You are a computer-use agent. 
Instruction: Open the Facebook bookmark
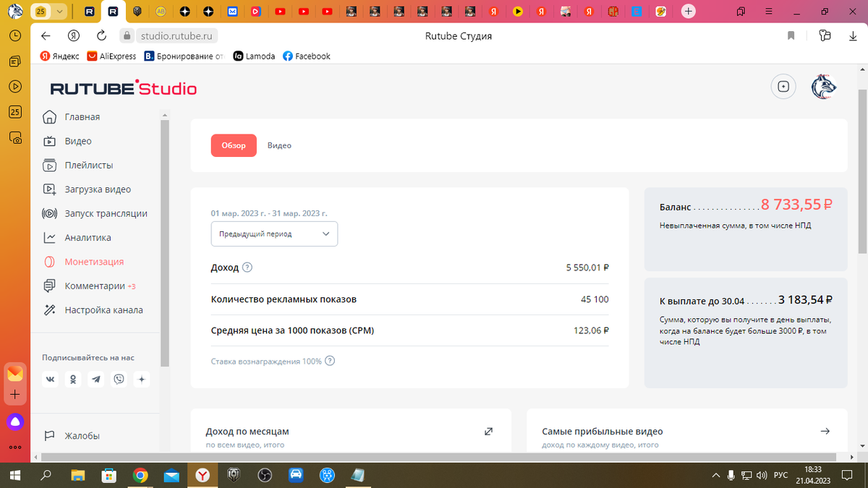click(x=307, y=56)
